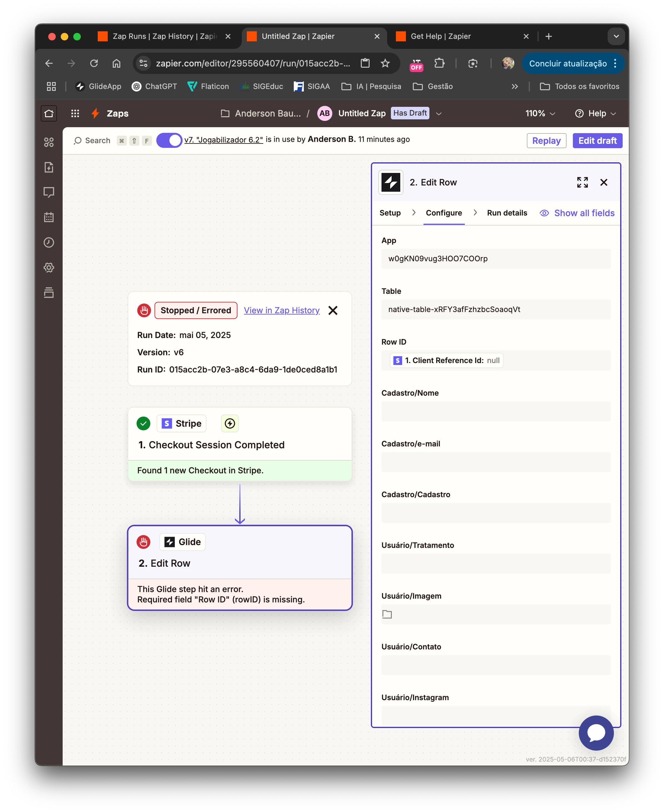664x812 pixels.
Task: Open the GlideApp bookmark
Action: click(98, 86)
